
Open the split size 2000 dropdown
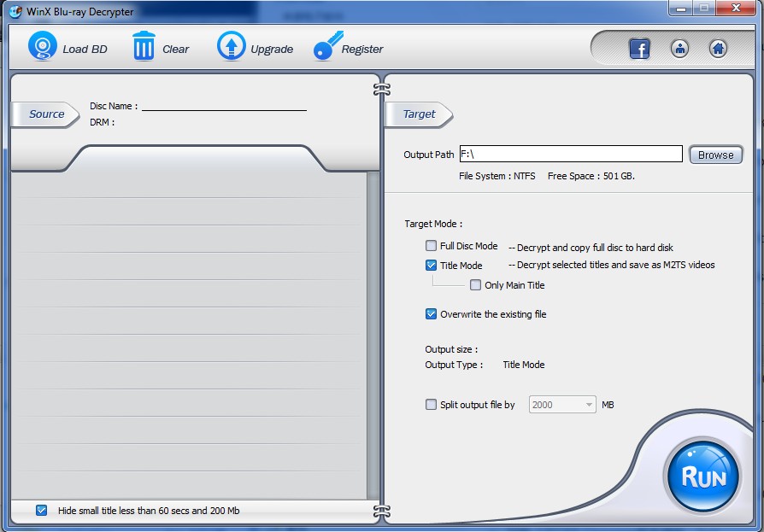click(562, 405)
